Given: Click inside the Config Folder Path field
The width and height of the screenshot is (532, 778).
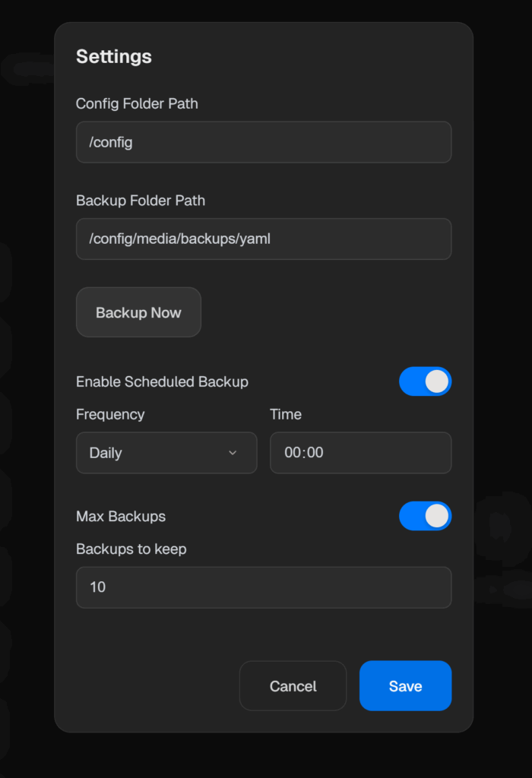Looking at the screenshot, I should [x=264, y=142].
